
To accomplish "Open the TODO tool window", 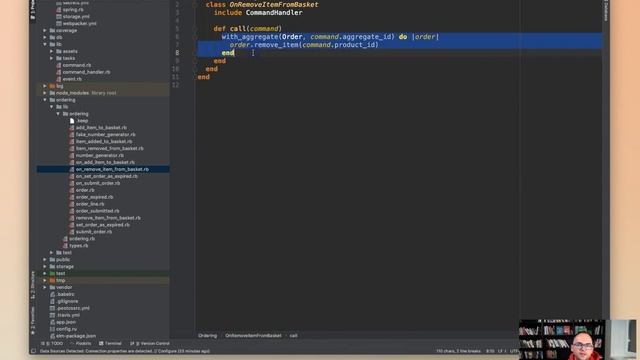I will click(52, 344).
